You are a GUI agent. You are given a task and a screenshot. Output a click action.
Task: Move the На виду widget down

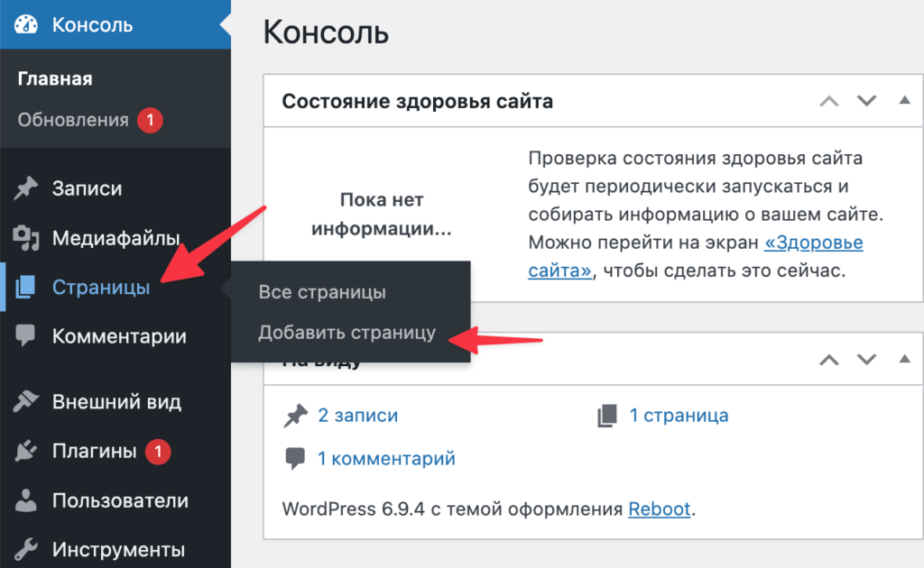866,360
